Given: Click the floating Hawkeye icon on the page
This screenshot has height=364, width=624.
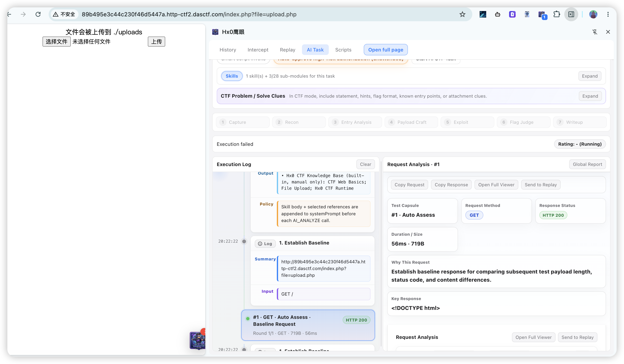Looking at the screenshot, I should pos(197,340).
